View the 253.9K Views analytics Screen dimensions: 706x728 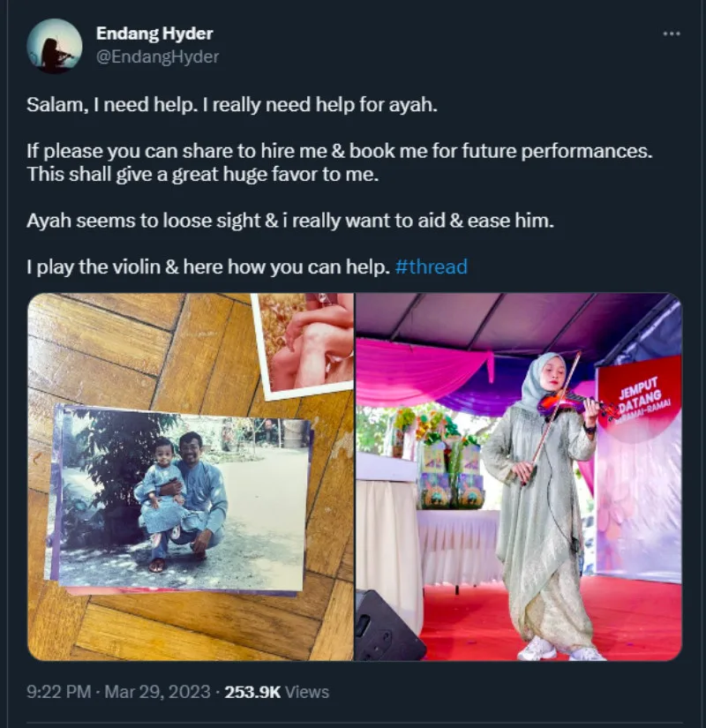(x=276, y=693)
